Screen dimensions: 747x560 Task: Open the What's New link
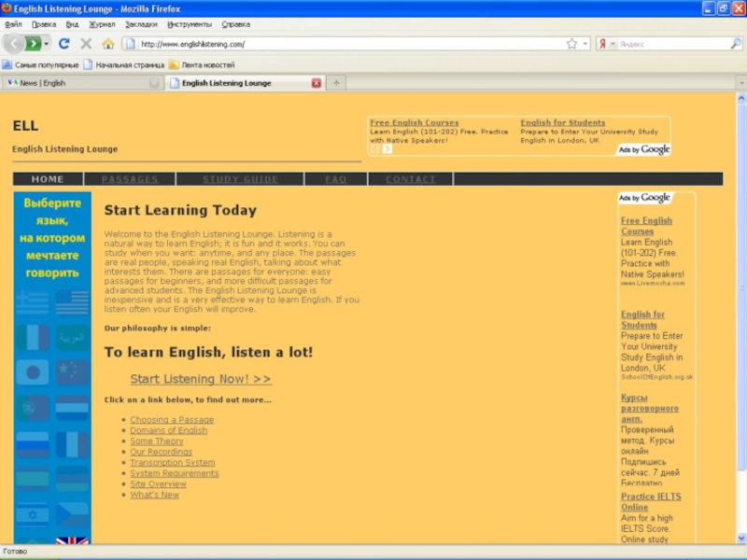coord(154,495)
